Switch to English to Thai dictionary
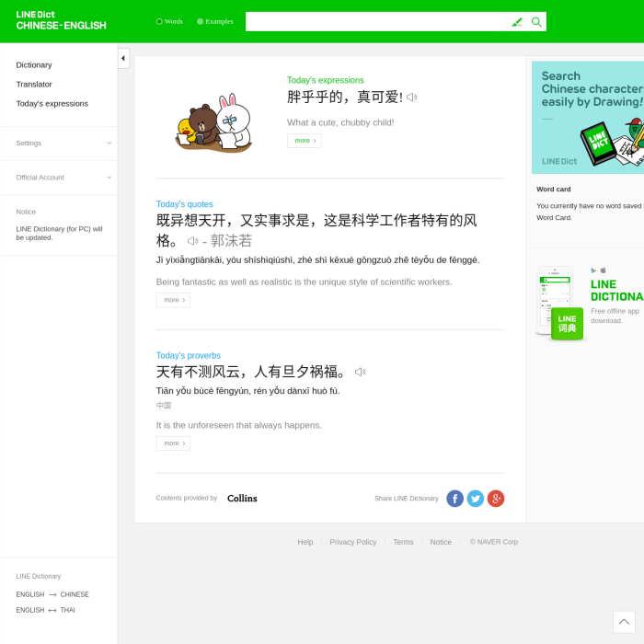 [45, 610]
